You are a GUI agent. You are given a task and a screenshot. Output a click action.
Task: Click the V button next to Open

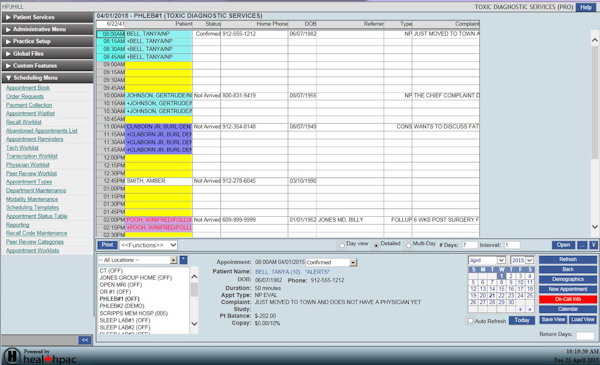point(593,245)
